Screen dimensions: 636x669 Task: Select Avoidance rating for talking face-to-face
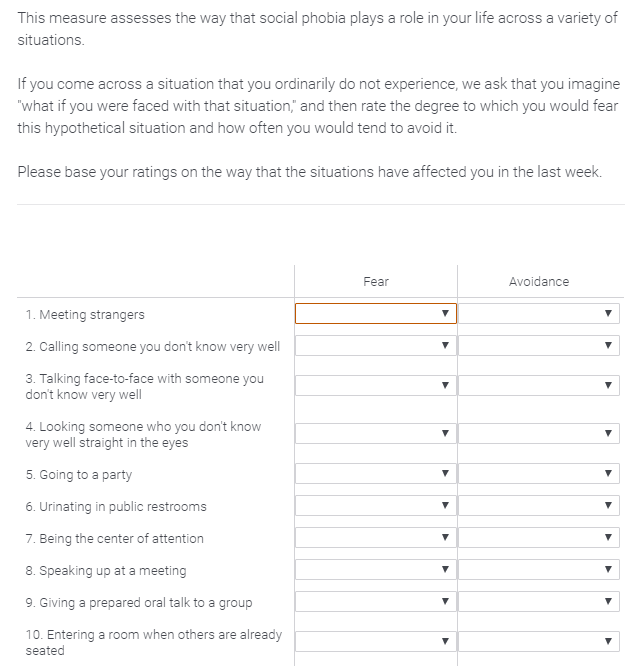click(x=539, y=386)
